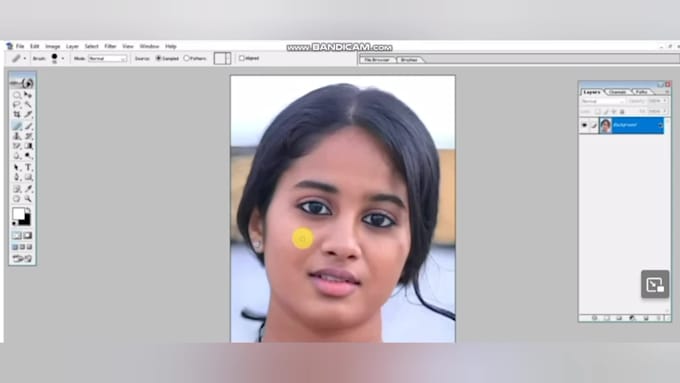Open the File menu

click(20, 46)
